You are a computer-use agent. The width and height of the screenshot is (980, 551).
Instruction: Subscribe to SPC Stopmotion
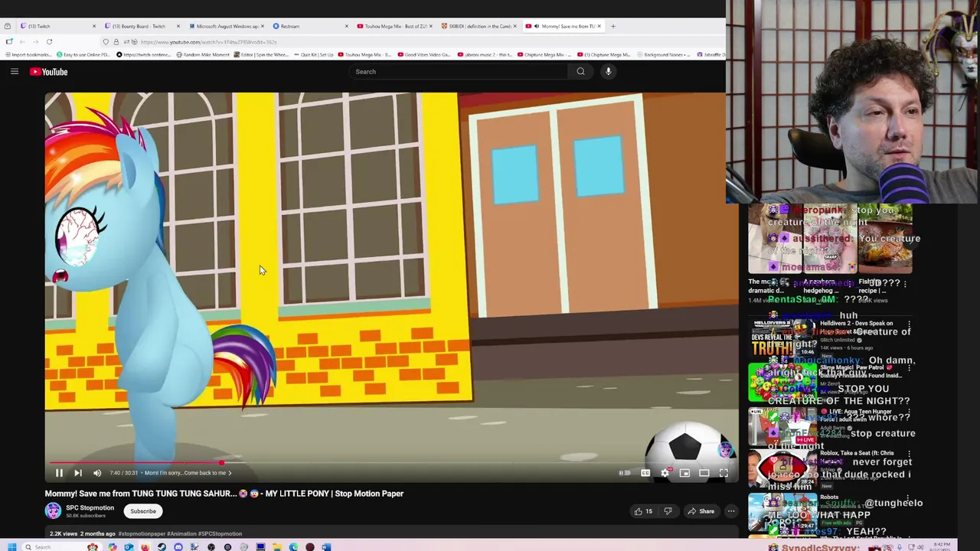click(x=143, y=511)
